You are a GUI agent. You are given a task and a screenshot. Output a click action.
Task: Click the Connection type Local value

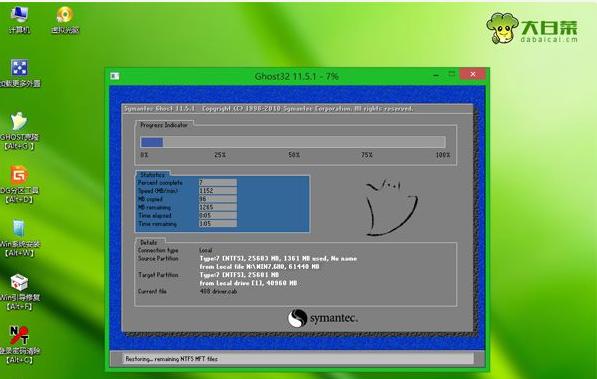[206, 250]
